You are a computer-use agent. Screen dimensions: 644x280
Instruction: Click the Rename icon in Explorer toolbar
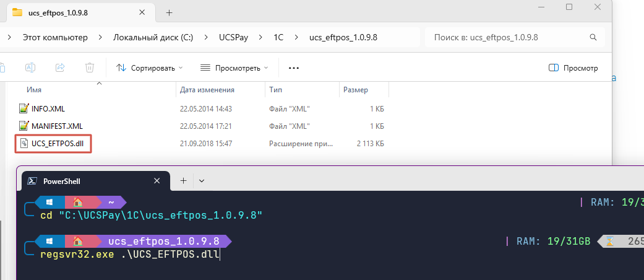[x=30, y=68]
